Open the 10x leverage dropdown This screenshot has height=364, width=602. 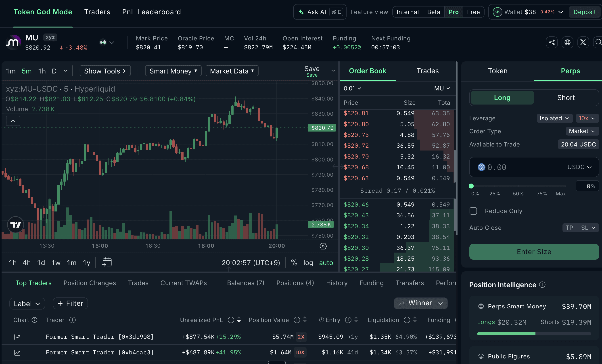coord(587,118)
